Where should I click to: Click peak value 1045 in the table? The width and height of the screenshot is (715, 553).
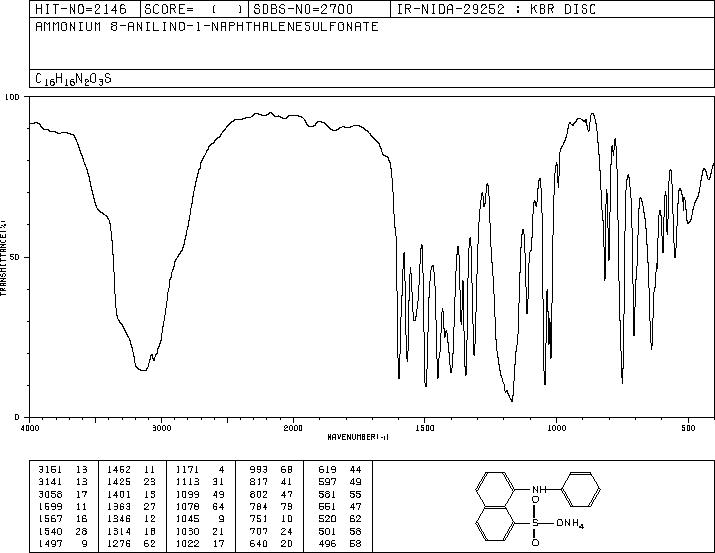(x=187, y=519)
